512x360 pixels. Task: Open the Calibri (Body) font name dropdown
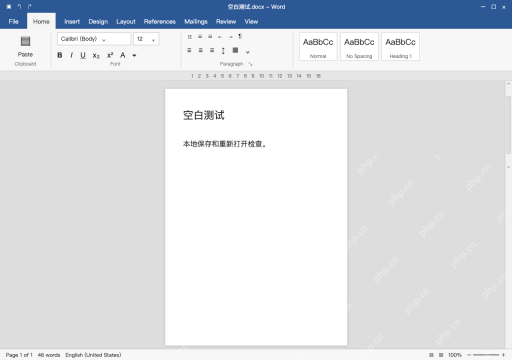94,39
